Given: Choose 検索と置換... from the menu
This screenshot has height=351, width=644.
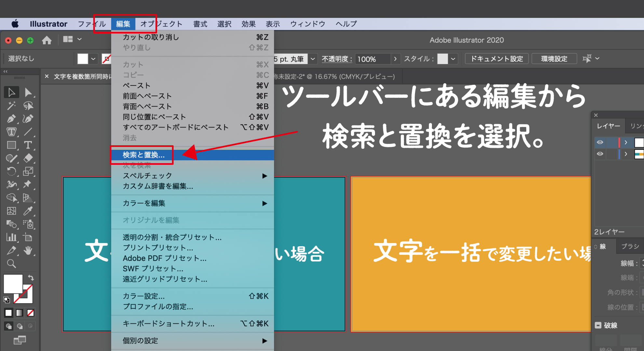Looking at the screenshot, I should click(x=144, y=155).
